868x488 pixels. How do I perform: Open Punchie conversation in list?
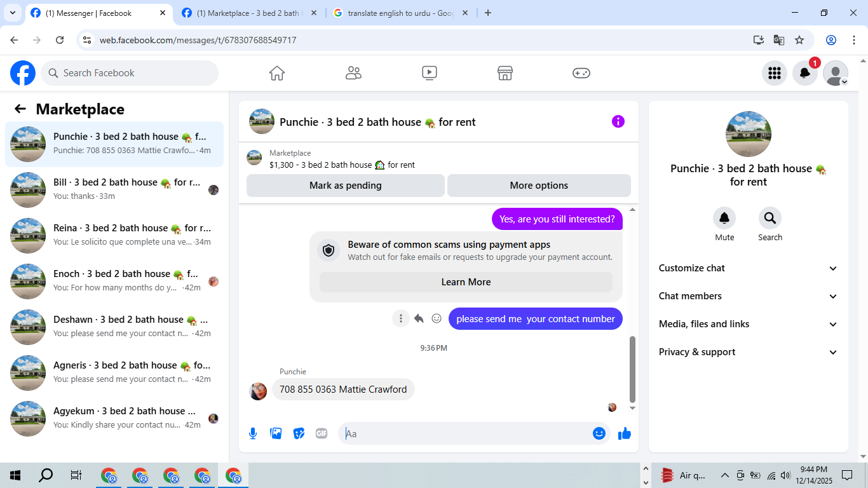coord(114,144)
